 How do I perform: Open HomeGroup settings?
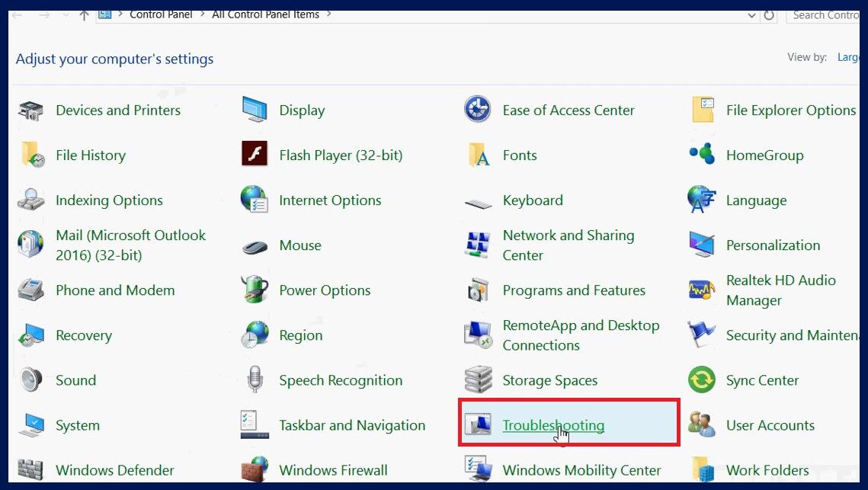coord(764,155)
